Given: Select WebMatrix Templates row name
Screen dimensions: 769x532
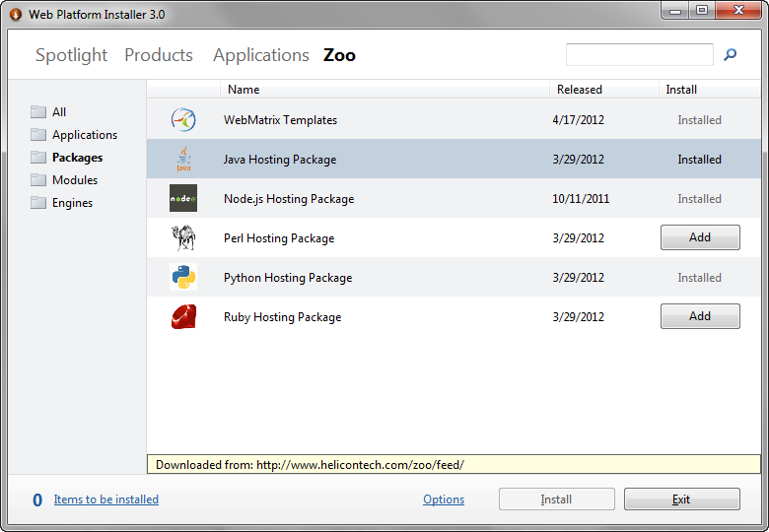Looking at the screenshot, I should point(281,120).
